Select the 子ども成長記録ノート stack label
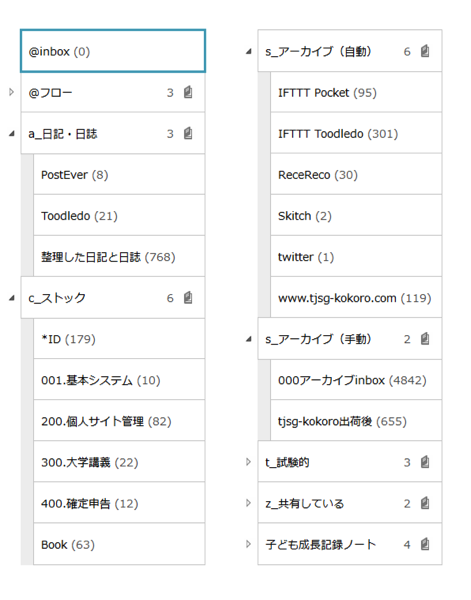This screenshot has width=471, height=600. tap(321, 544)
